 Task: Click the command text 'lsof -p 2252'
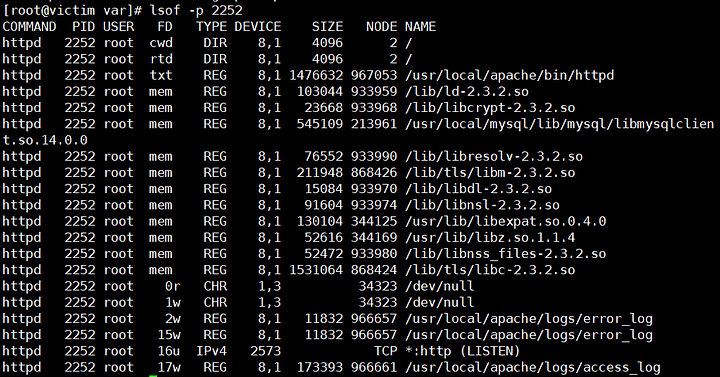tap(196, 10)
